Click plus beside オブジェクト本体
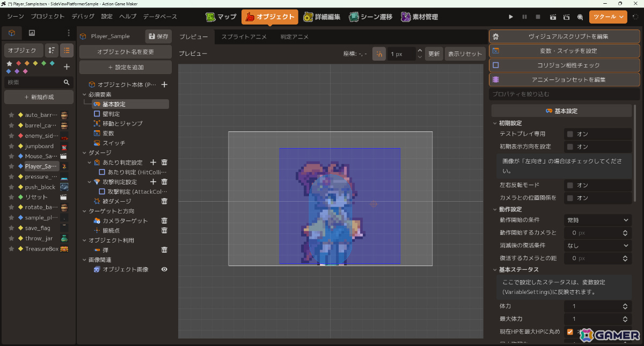This screenshot has height=346, width=644. (164, 85)
